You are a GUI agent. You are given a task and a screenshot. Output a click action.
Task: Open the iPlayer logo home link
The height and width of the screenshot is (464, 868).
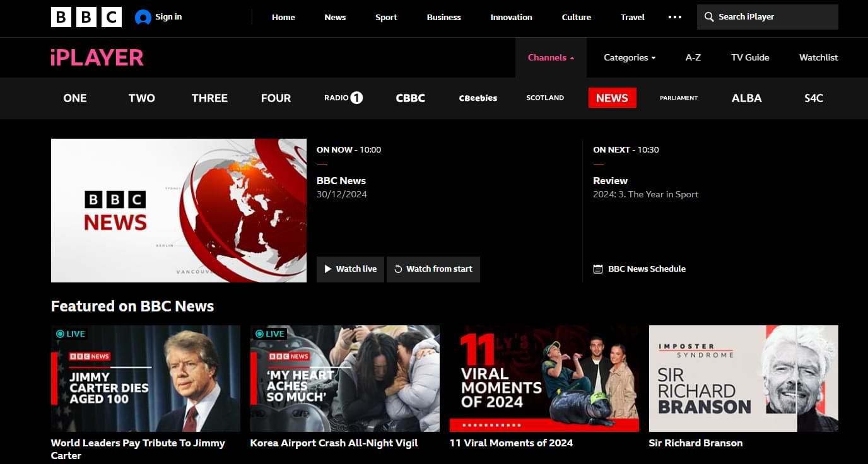click(97, 57)
